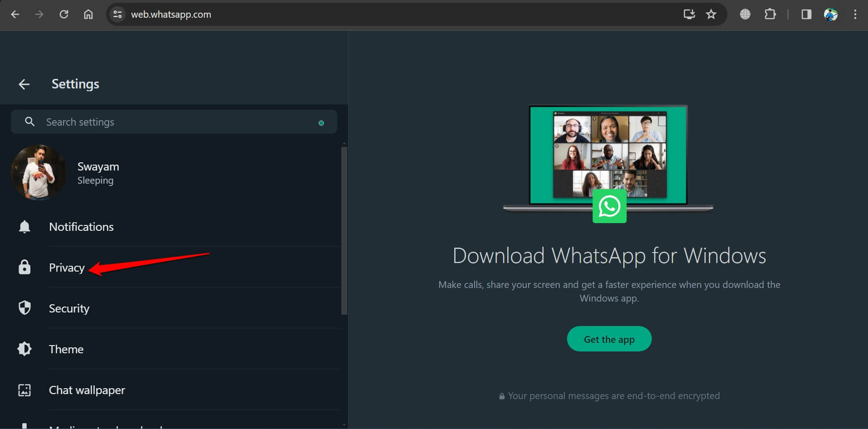Click the Security shield icon
Viewport: 868px width, 429px height.
(24, 308)
